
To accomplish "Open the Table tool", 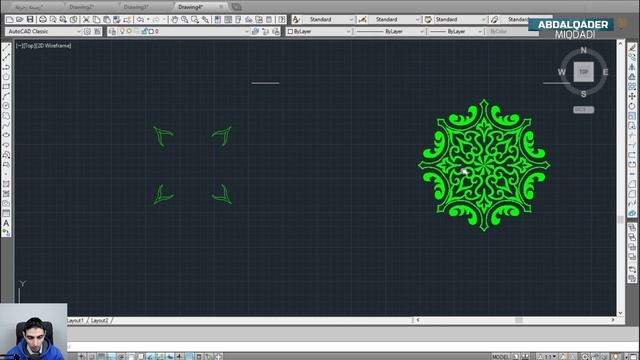I will 6,213.
